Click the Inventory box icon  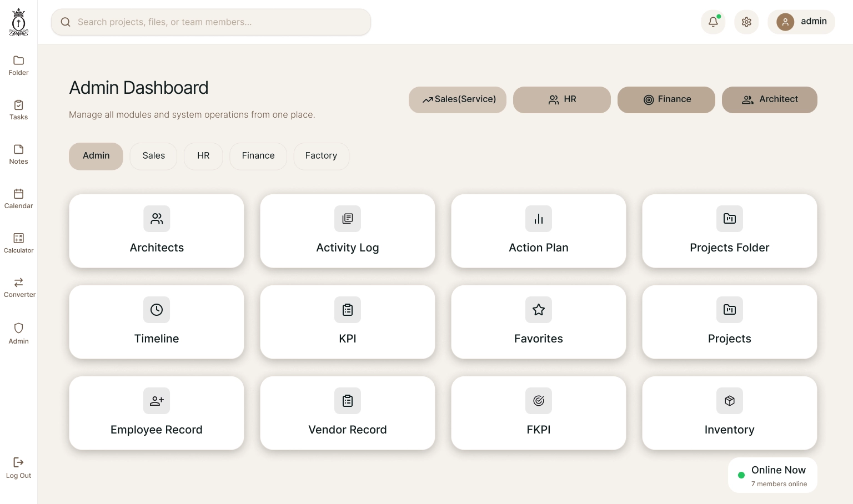[x=730, y=401]
